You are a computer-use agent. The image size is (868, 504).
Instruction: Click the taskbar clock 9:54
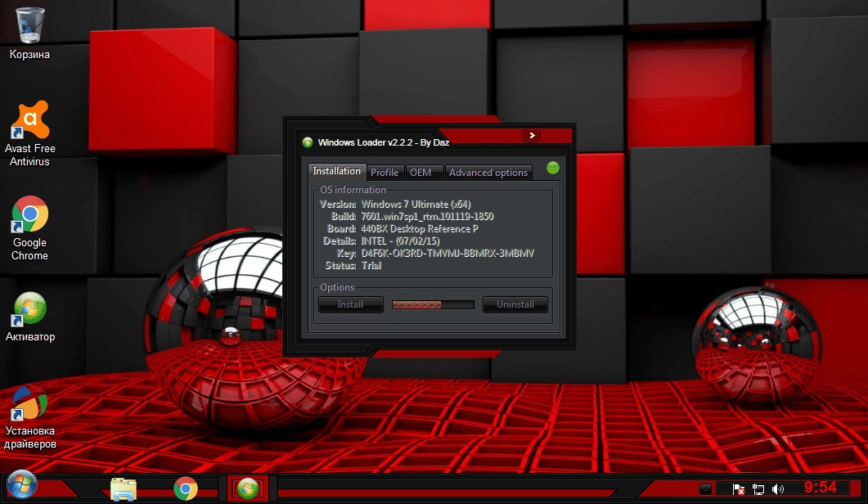(821, 488)
